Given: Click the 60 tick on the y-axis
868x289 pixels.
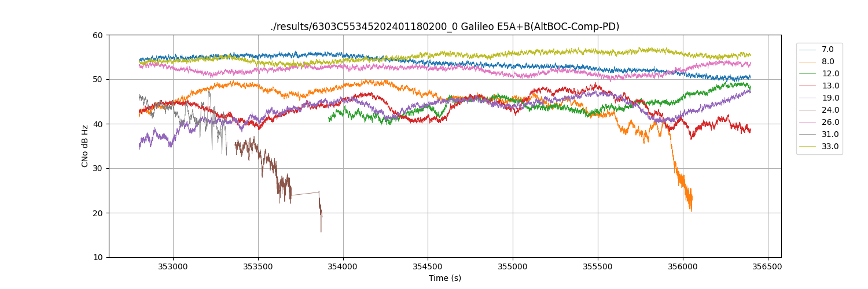Looking at the screenshot, I should pyautogui.click(x=97, y=35).
